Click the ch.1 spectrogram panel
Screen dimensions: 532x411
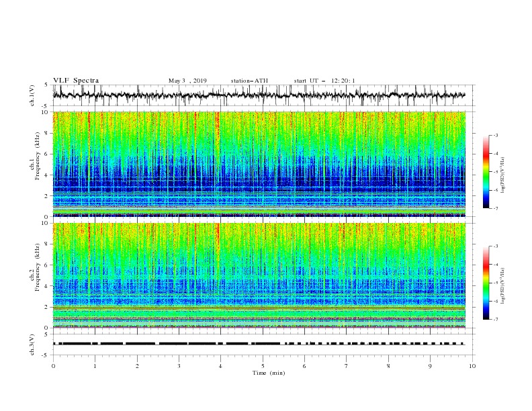[x=259, y=164]
